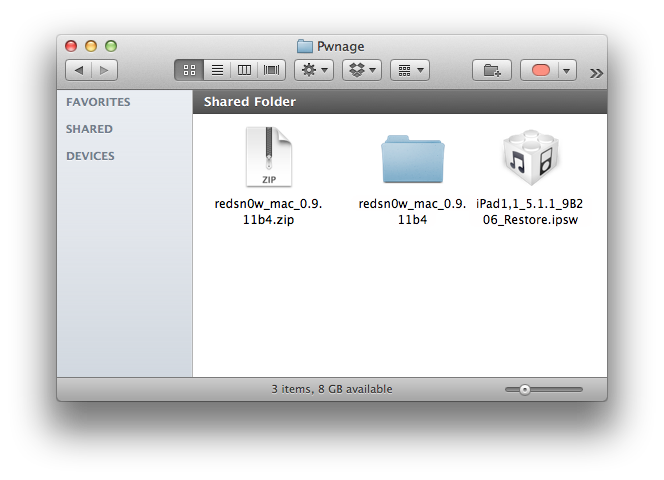Switch to column view
This screenshot has height=480, width=664.
[244, 70]
